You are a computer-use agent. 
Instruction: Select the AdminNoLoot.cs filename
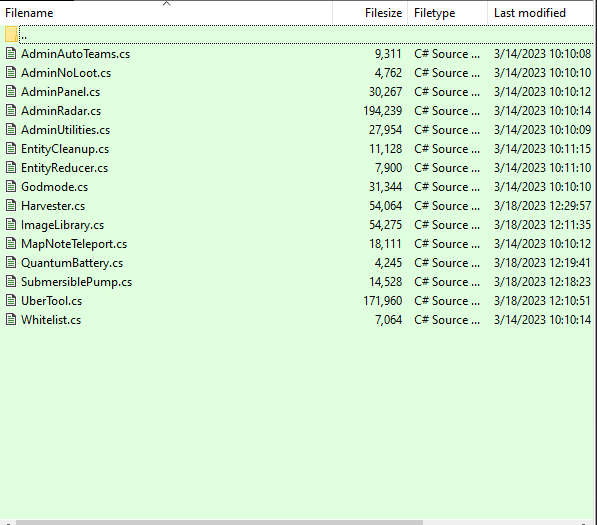click(x=66, y=73)
